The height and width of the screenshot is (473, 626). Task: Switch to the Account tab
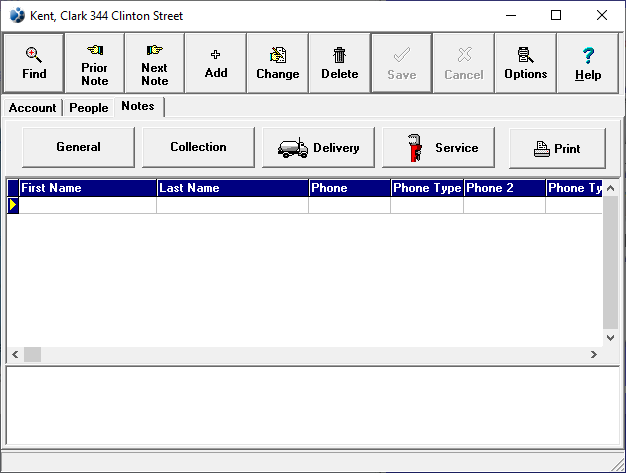(33, 108)
